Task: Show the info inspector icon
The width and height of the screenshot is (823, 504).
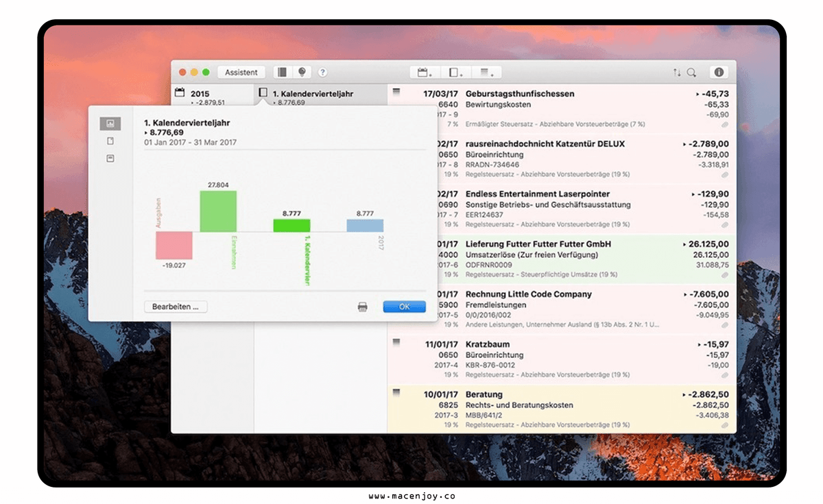Action: (719, 72)
